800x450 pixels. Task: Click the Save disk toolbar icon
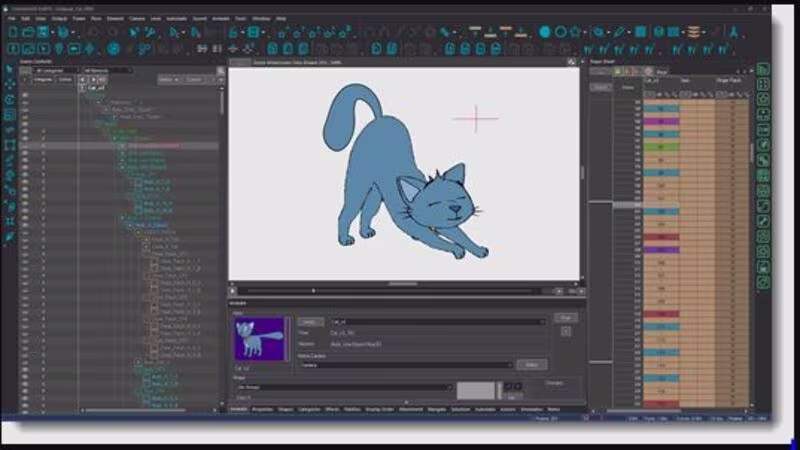coord(43,32)
